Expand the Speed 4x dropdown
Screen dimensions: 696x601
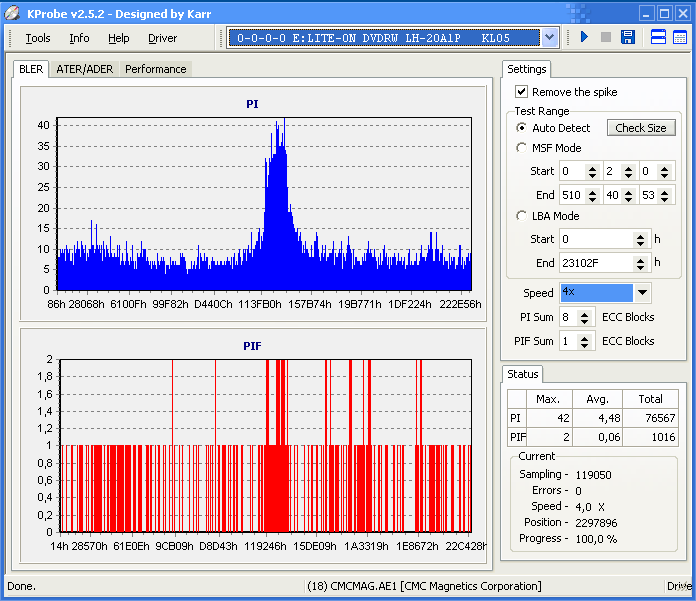tap(642, 293)
